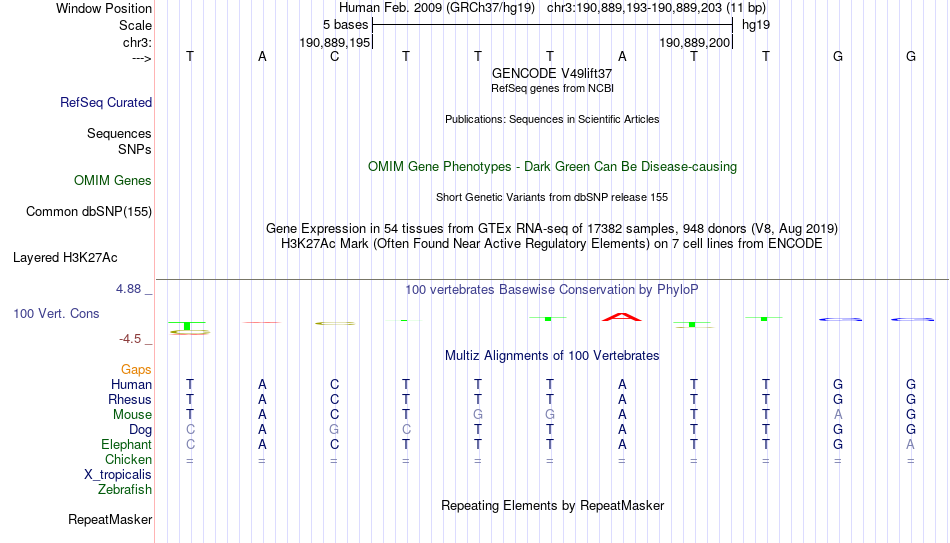Open the Layered H3K27Ac track label

[x=65, y=258]
